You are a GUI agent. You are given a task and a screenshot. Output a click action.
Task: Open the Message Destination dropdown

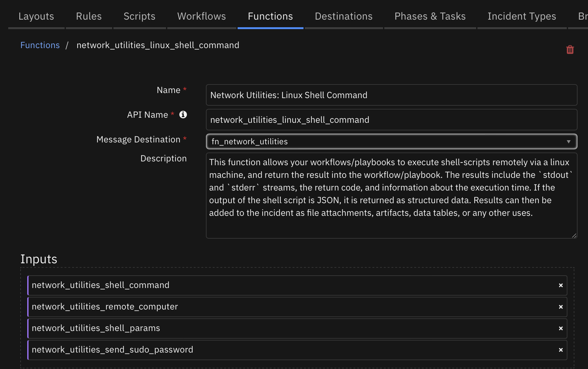click(x=392, y=141)
